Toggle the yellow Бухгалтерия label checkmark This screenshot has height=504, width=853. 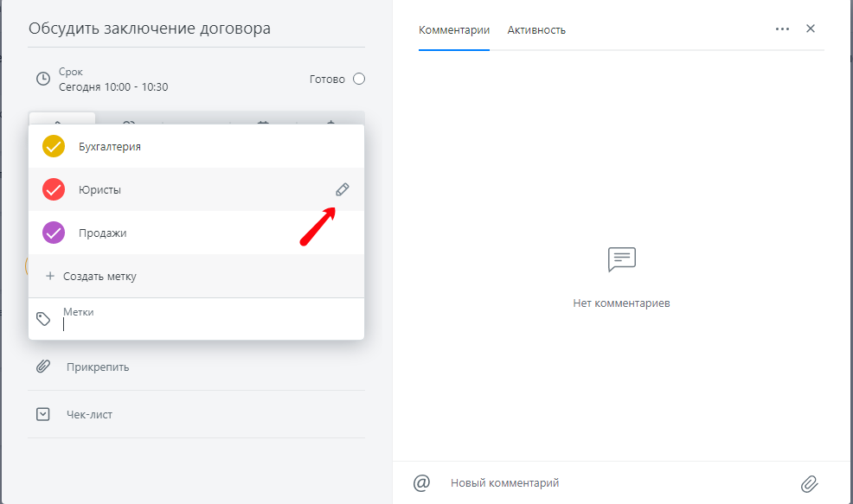tap(54, 146)
